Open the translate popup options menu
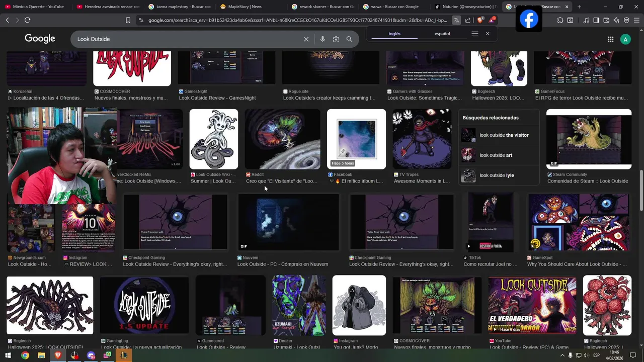Image resolution: width=644 pixels, height=362 pixels. 474,34
